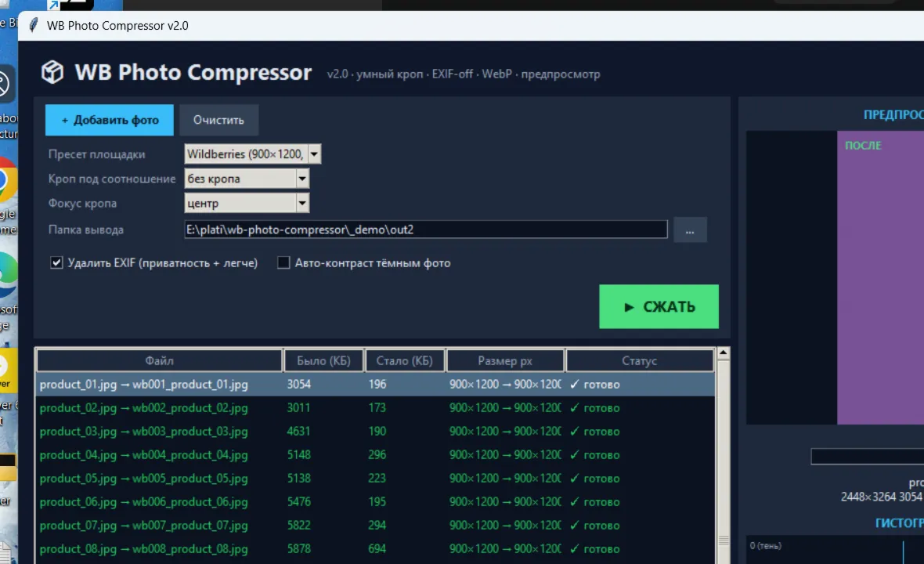Open Chrome from the desktop icons
924x564 pixels.
pos(6,179)
